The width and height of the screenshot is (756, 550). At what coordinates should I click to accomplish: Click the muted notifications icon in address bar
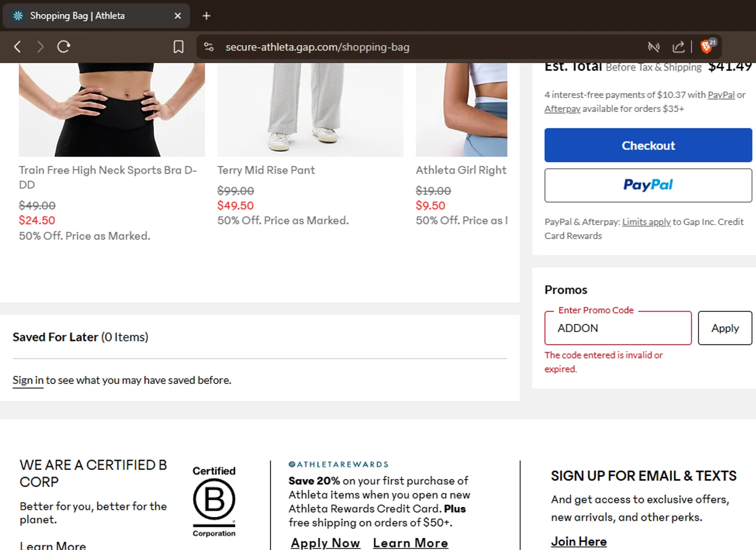pos(654,47)
